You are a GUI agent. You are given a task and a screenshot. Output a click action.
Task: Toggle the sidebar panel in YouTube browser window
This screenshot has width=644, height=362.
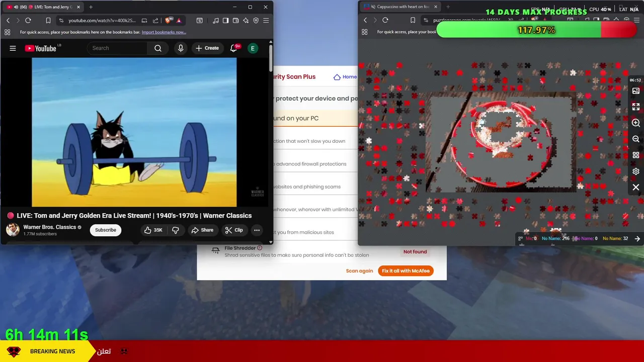226,21
